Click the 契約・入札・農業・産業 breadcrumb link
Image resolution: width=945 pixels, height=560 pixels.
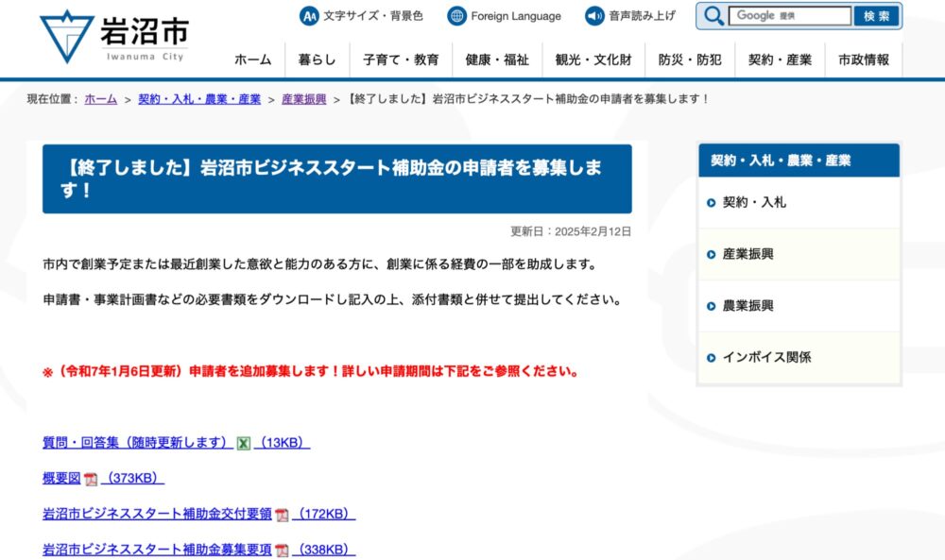tap(199, 99)
